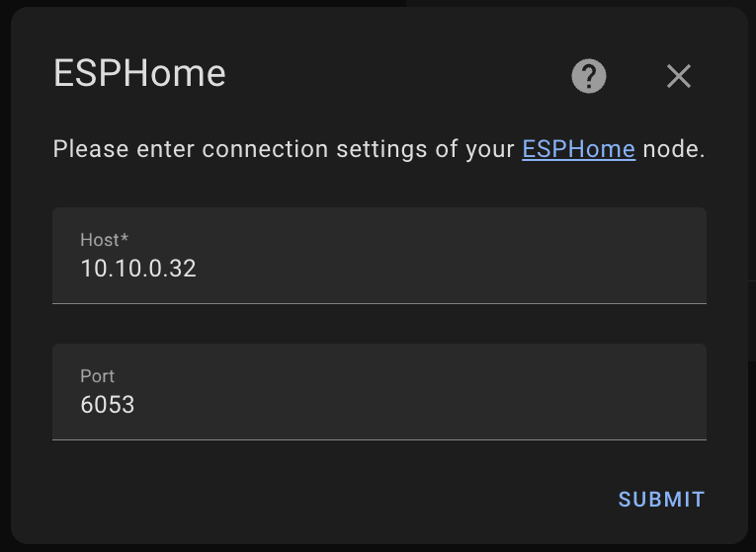Click the "Port" field label
The width and height of the screenshot is (756, 552).
[x=98, y=376]
